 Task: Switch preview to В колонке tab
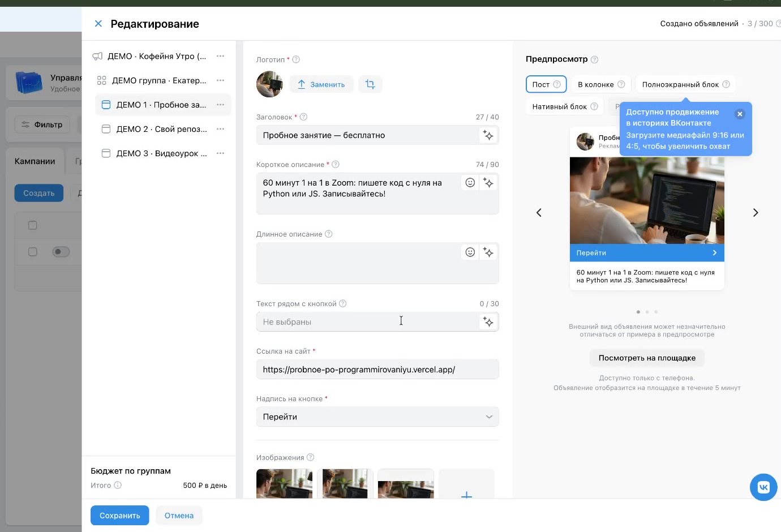(601, 84)
